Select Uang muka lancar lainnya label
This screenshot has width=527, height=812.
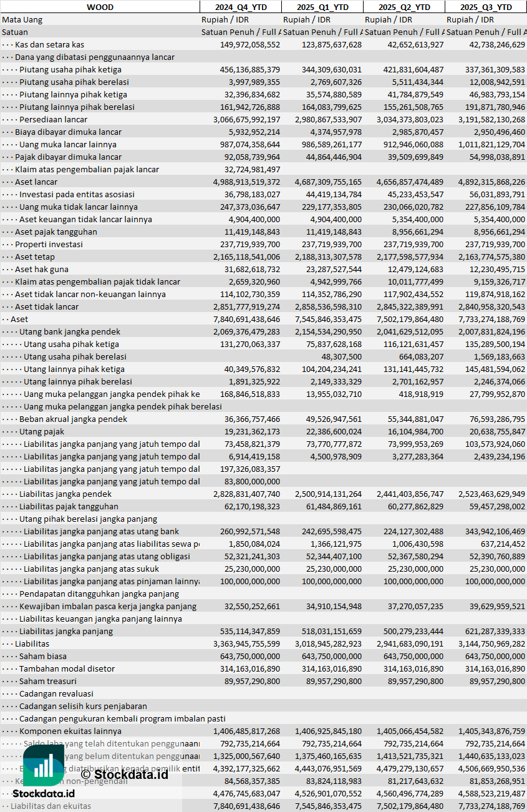pyautogui.click(x=68, y=144)
